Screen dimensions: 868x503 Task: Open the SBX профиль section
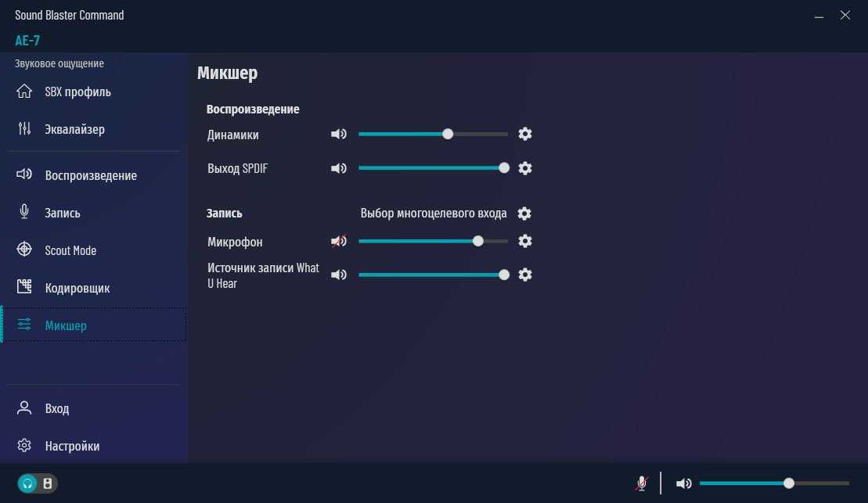(77, 92)
